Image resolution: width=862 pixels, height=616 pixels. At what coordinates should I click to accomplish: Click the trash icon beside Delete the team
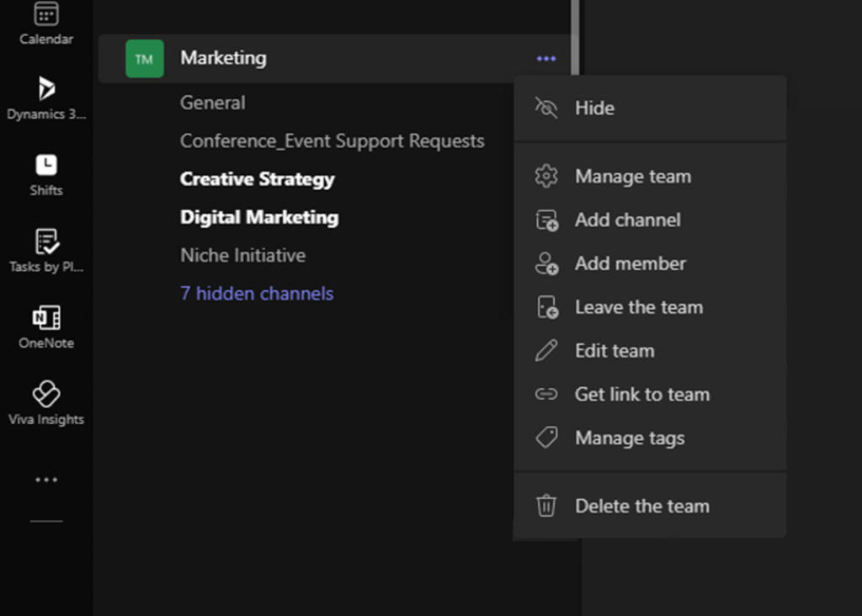point(546,506)
